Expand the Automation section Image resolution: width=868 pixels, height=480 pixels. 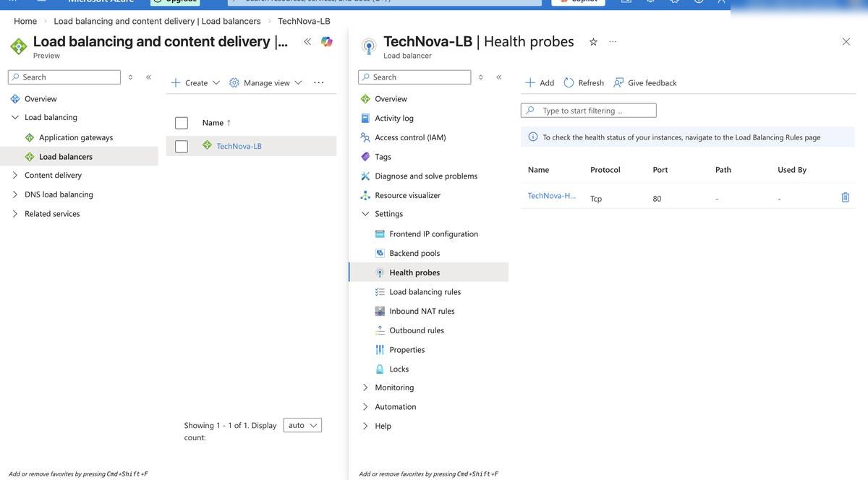[365, 407]
